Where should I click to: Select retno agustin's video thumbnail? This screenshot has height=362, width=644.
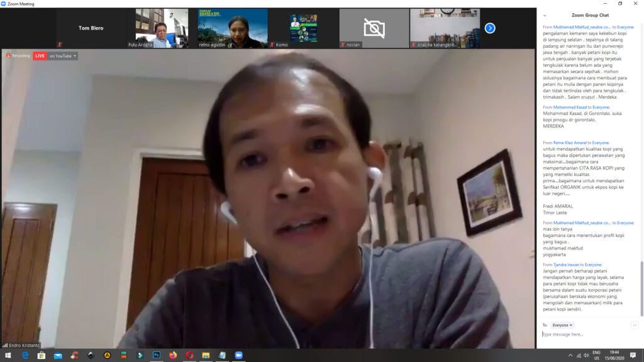click(233, 28)
